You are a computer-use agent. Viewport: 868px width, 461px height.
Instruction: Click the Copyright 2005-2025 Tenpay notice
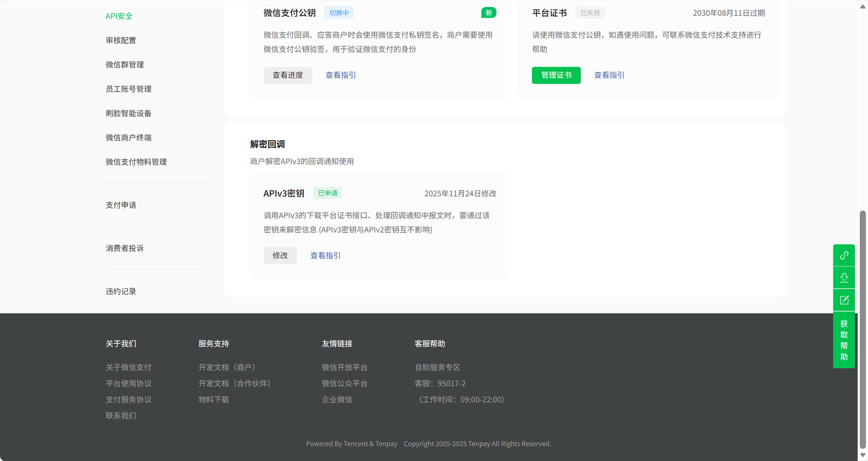477,444
